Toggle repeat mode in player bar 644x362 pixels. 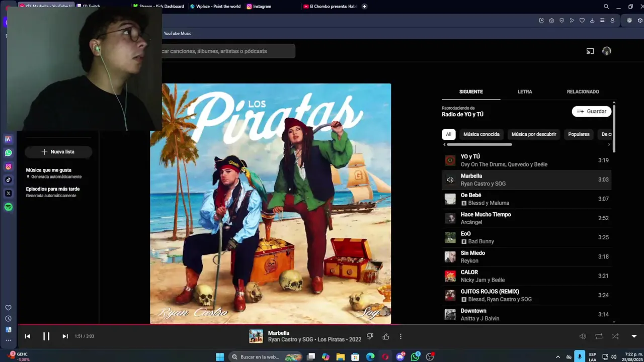point(599,336)
